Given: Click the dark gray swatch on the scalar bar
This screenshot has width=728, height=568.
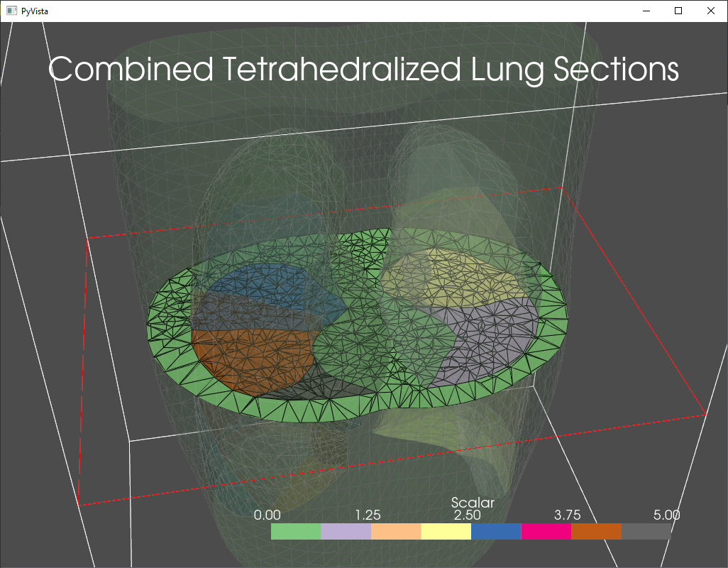Looking at the screenshot, I should 646,532.
